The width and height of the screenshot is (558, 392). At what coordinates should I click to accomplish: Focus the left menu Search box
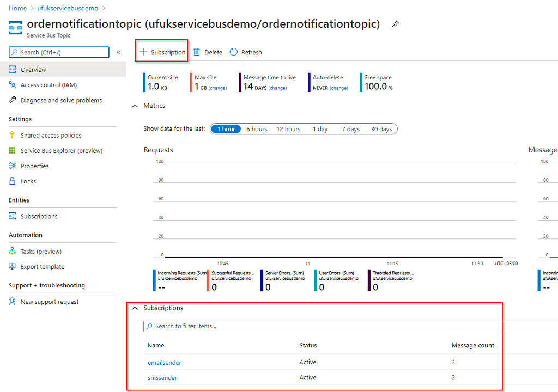59,52
